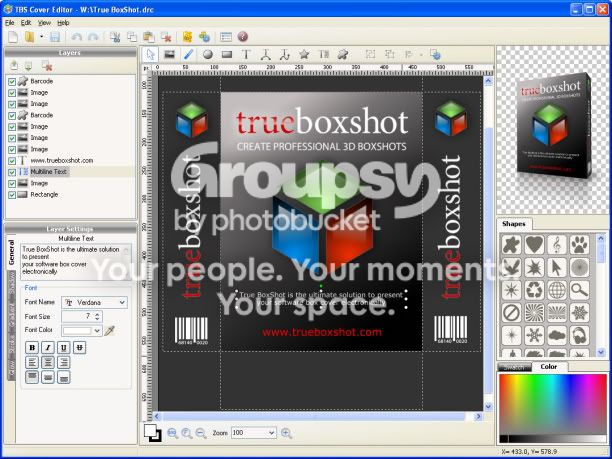Delete layer in Layers panel
Image resolution: width=612 pixels, height=459 pixels.
pyautogui.click(x=47, y=66)
